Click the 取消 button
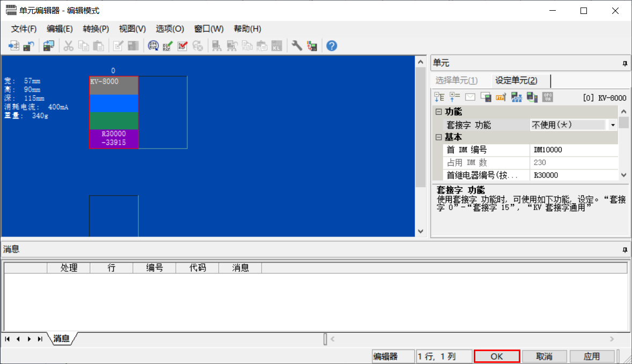 (544, 356)
